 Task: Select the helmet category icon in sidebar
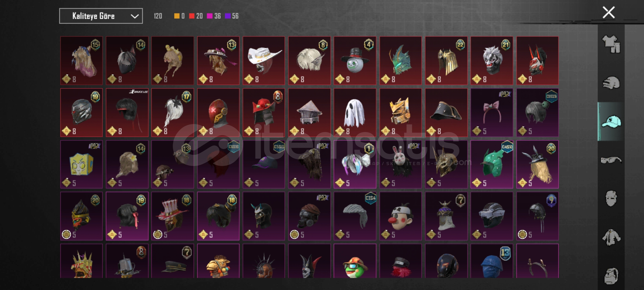tap(611, 83)
